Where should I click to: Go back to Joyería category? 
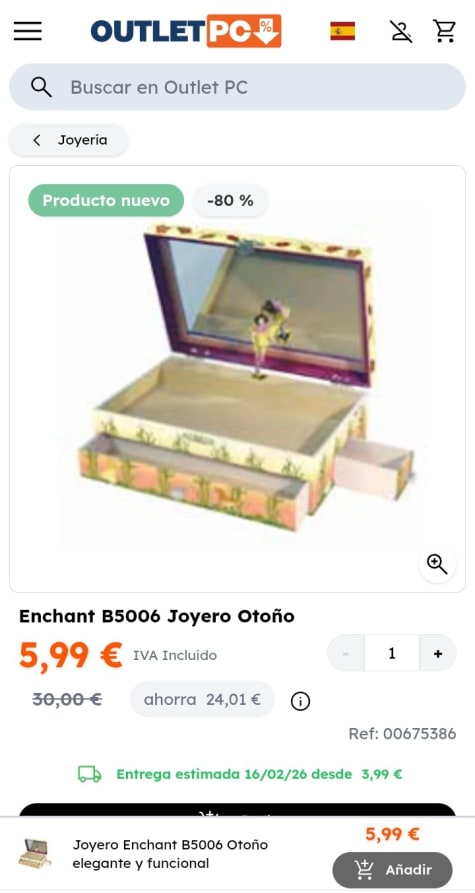(x=68, y=140)
